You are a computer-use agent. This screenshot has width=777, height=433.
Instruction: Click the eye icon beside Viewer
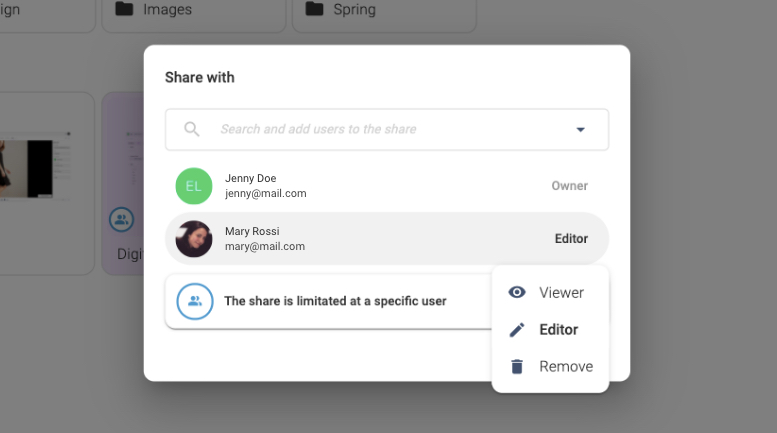click(x=517, y=292)
